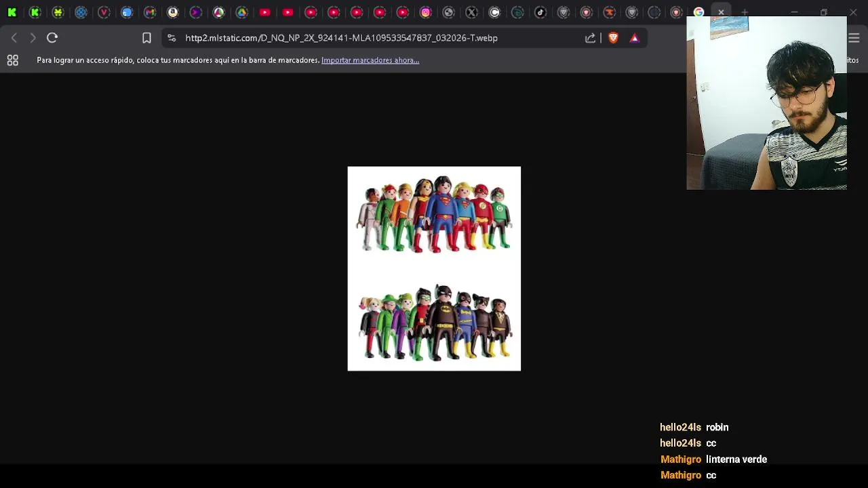
Task: Switch to the Google tab
Action: point(698,12)
